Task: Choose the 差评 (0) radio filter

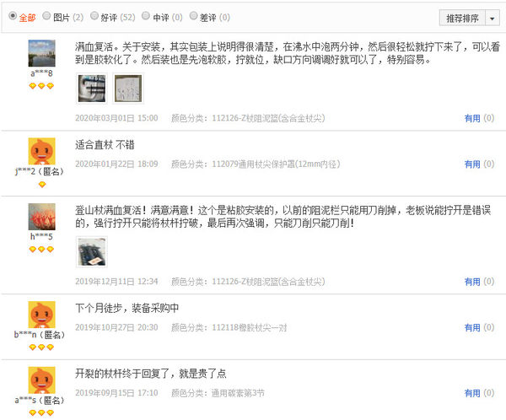Action: [193, 16]
